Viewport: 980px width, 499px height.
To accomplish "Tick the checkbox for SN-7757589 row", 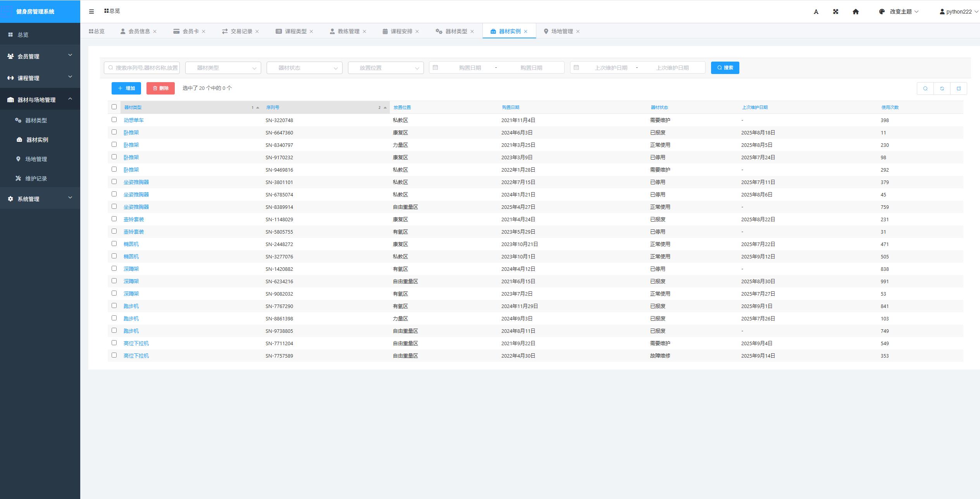I will 114,355.
